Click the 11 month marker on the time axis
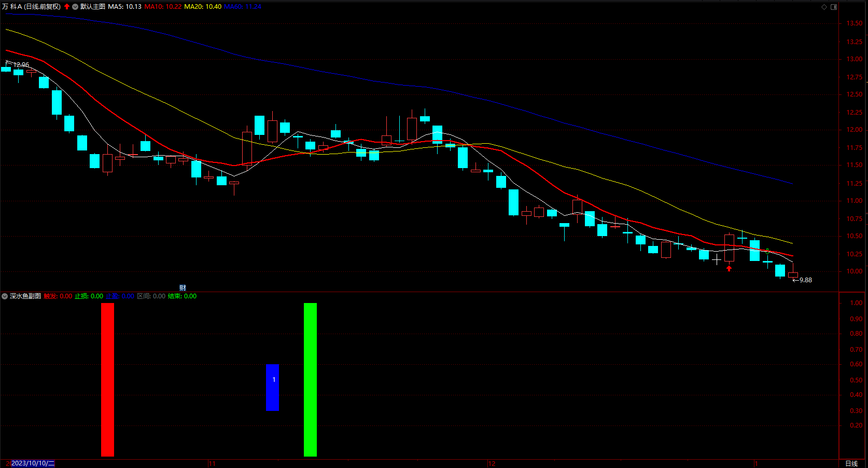 click(212, 464)
